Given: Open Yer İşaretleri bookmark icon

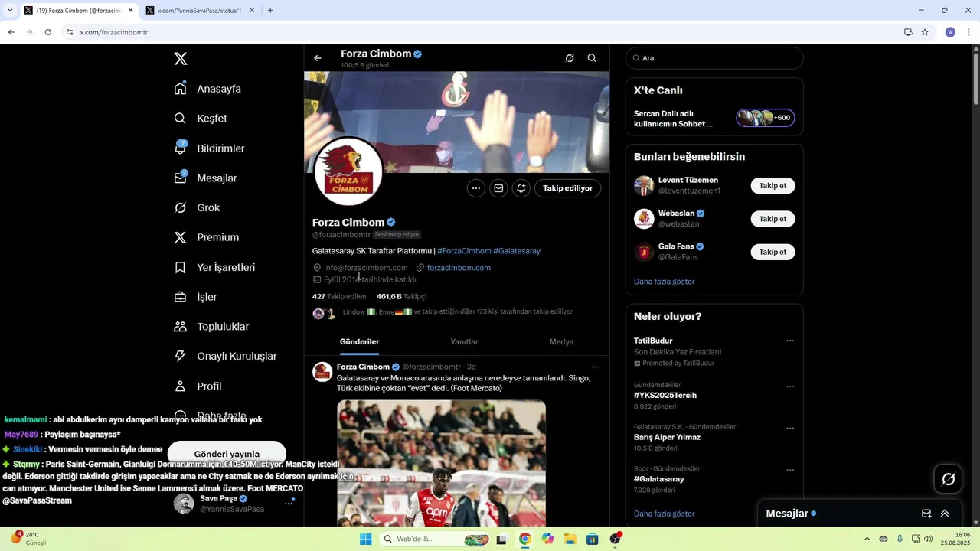Looking at the screenshot, I should click(181, 267).
